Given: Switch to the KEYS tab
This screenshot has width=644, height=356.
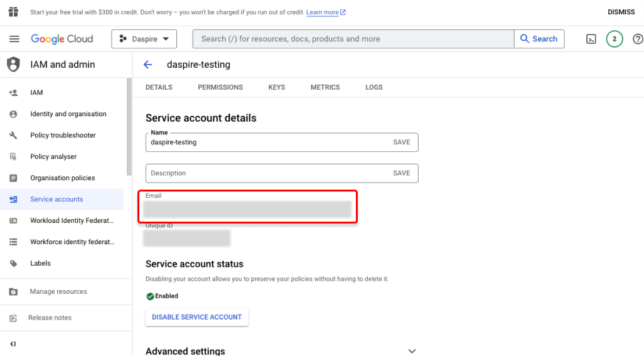Looking at the screenshot, I should click(x=277, y=87).
